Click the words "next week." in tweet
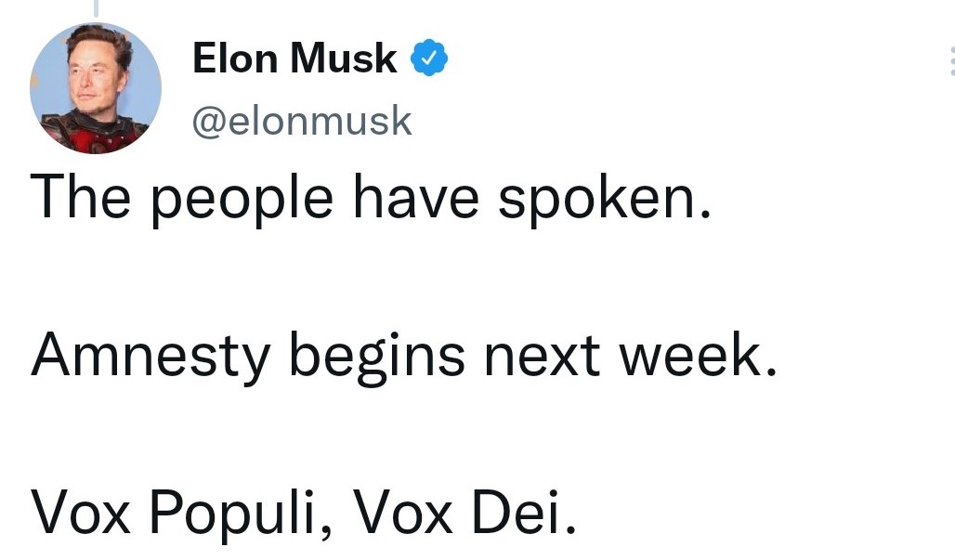Viewport: 955px width, 560px height. [631, 355]
